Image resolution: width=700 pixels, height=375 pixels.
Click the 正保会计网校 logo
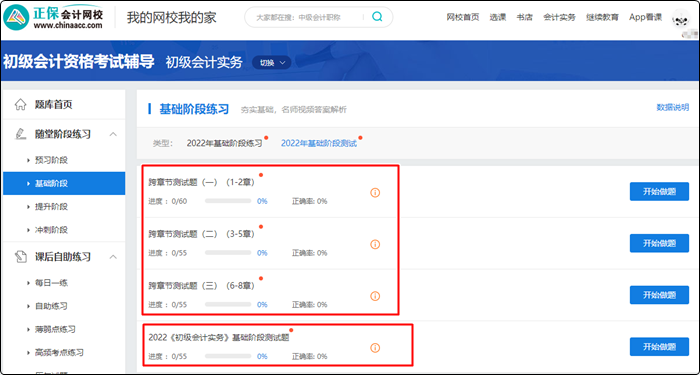tap(54, 17)
